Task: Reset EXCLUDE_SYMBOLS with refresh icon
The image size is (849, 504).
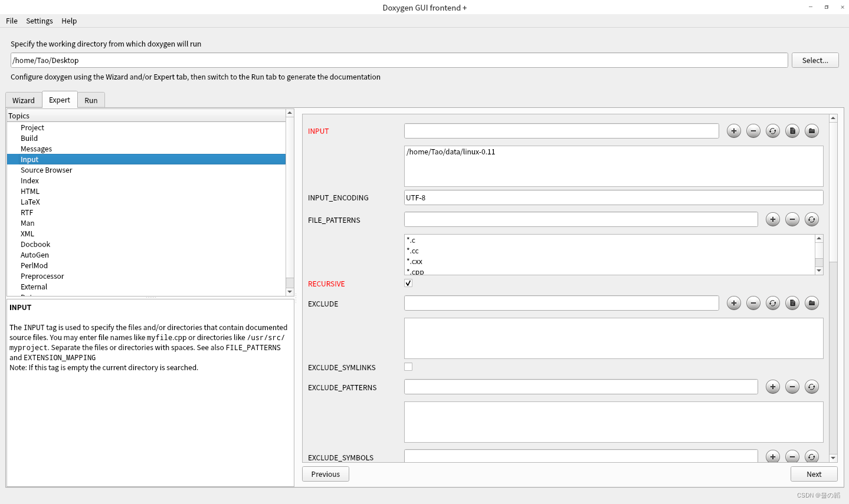Action: click(812, 456)
